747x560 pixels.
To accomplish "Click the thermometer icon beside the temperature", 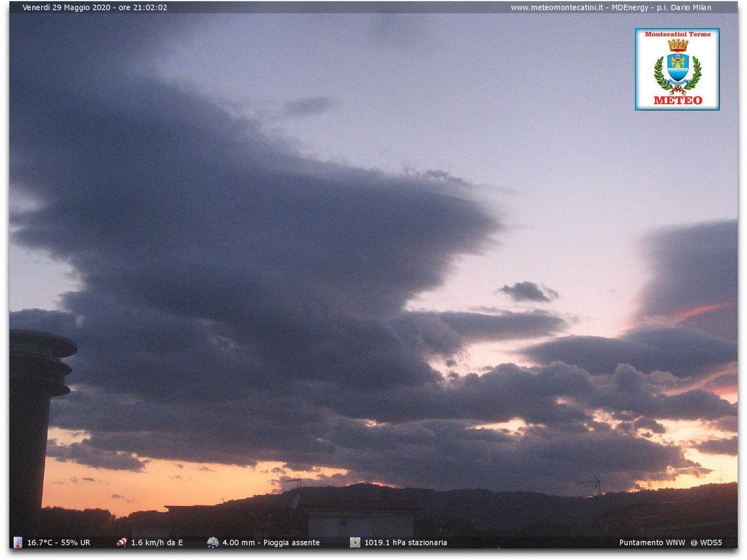I will 18,542.
